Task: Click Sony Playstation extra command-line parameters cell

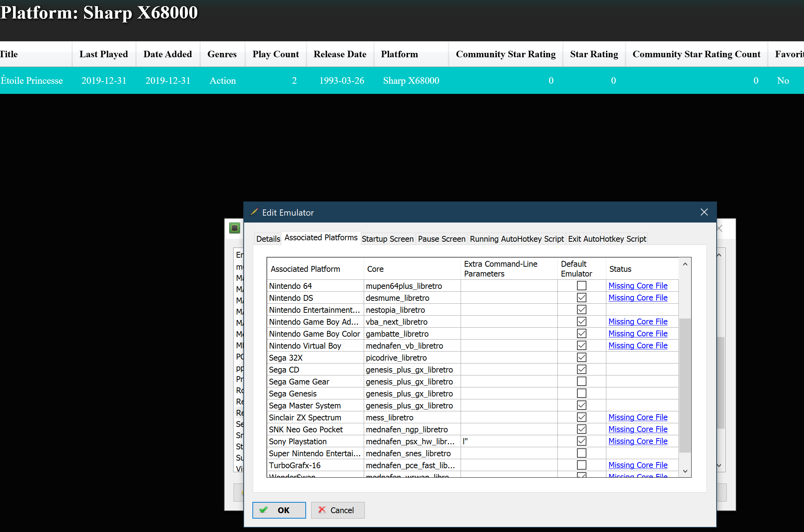Action: [x=509, y=441]
